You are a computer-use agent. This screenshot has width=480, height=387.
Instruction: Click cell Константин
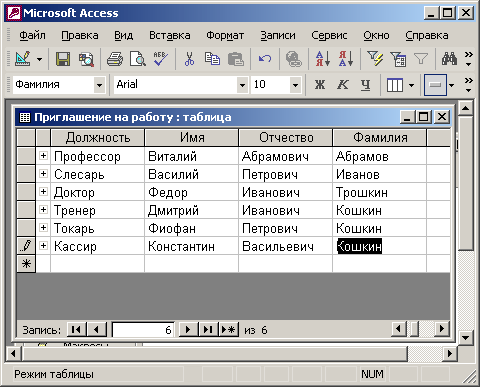(191, 246)
